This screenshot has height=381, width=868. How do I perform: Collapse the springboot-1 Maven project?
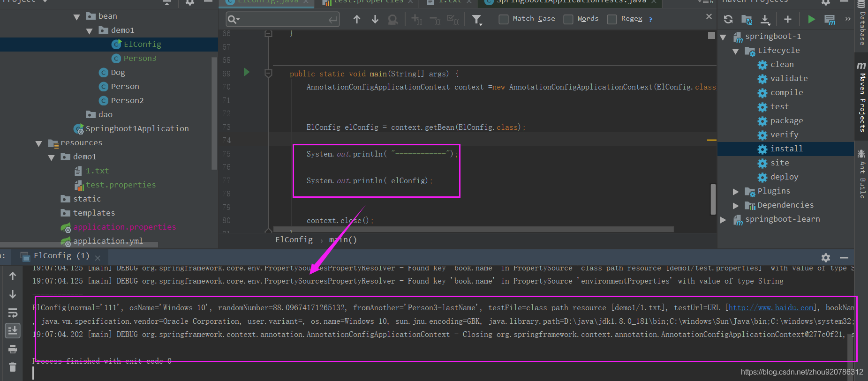click(723, 37)
